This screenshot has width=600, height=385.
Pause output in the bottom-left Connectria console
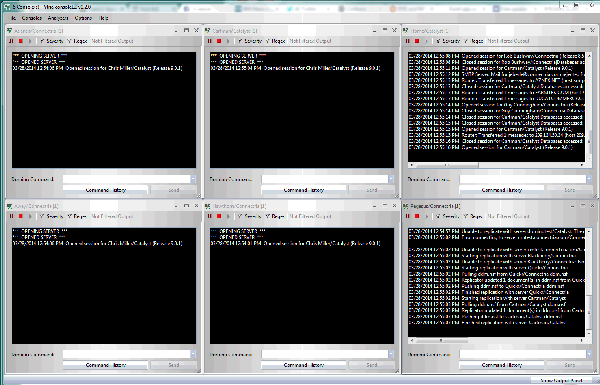coord(11,216)
